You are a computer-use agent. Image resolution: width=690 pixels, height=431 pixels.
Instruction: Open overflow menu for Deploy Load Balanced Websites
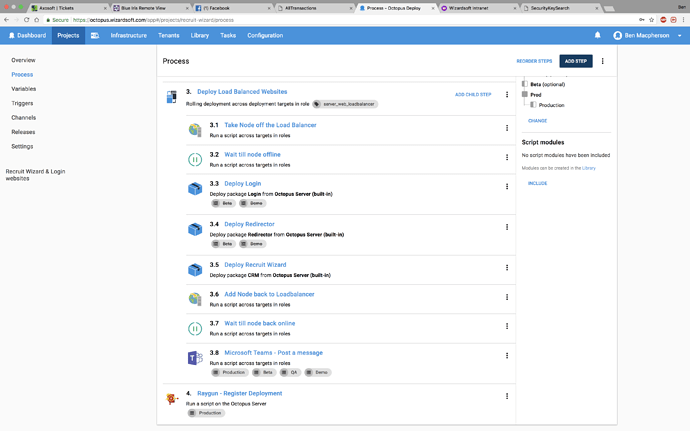click(507, 95)
